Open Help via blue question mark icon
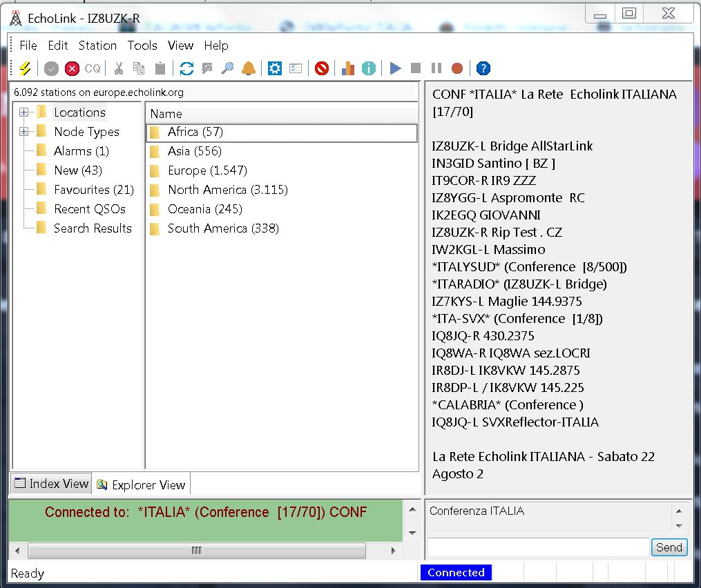Image resolution: width=701 pixels, height=588 pixels. [x=483, y=68]
